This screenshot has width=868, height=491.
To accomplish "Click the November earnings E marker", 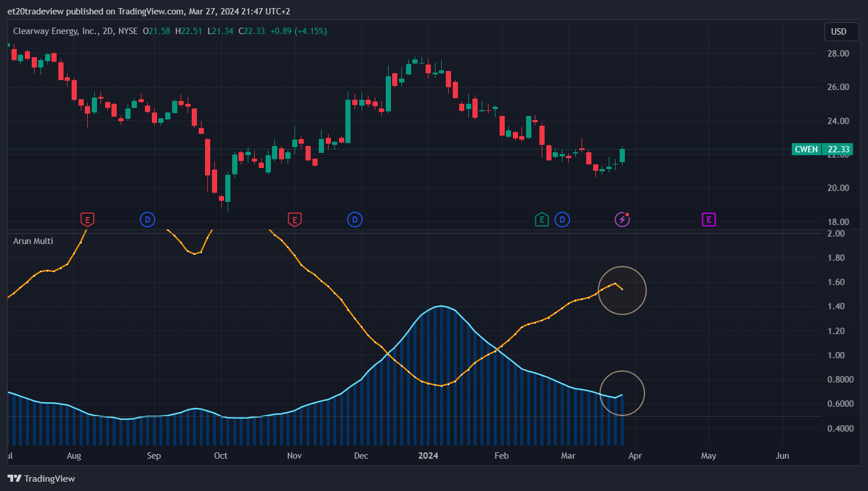I will point(295,220).
